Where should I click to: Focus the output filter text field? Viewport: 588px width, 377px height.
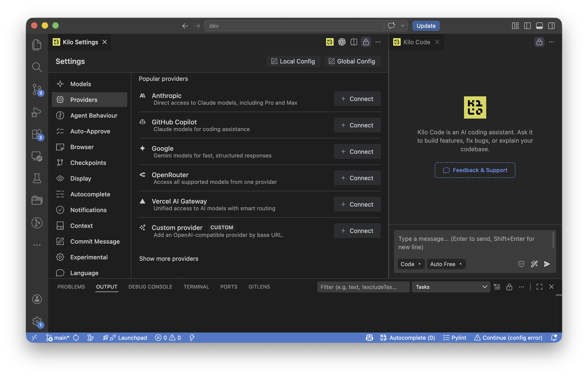click(x=363, y=287)
